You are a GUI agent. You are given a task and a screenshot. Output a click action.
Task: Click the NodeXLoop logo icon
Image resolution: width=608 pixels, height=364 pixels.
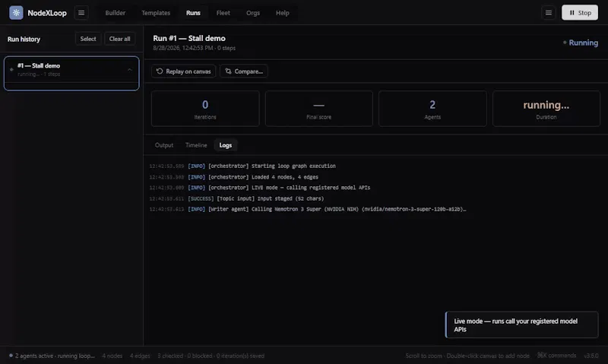16,13
